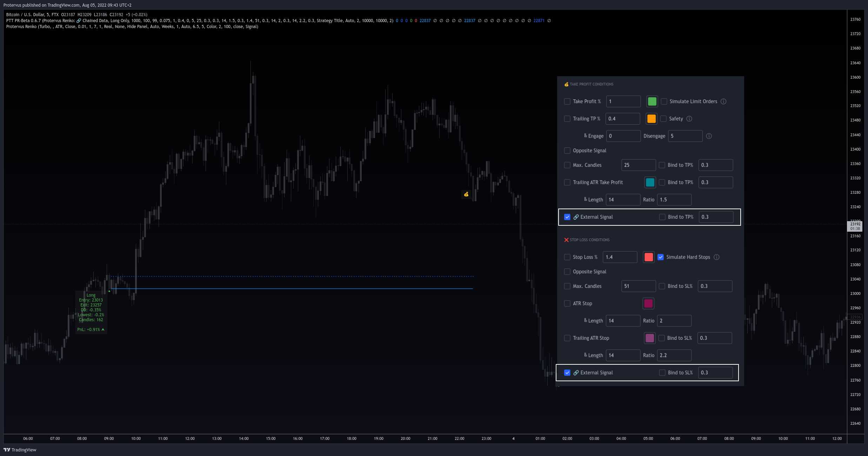868x456 pixels.
Task: Click the info icon beside Simulate Hard Stops
Action: tap(716, 257)
